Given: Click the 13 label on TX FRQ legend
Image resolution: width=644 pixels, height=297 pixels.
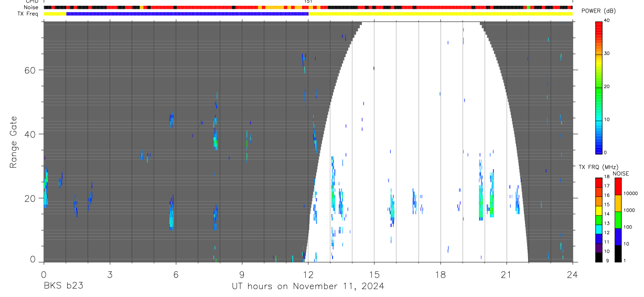Looking at the screenshot, I should [x=607, y=223].
